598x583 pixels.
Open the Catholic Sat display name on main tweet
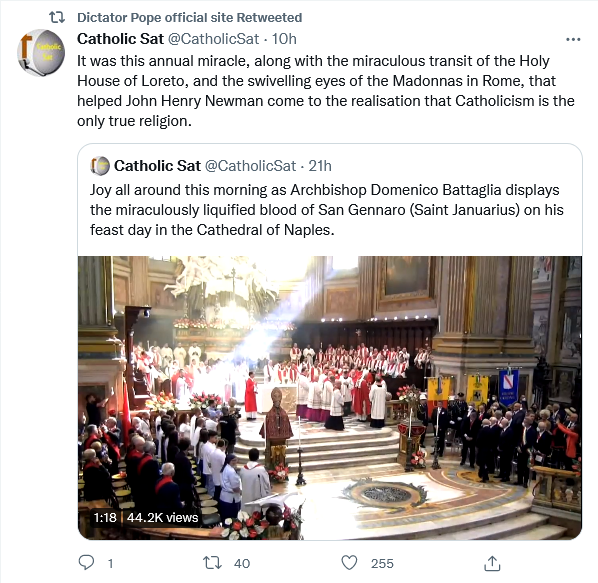(121, 39)
